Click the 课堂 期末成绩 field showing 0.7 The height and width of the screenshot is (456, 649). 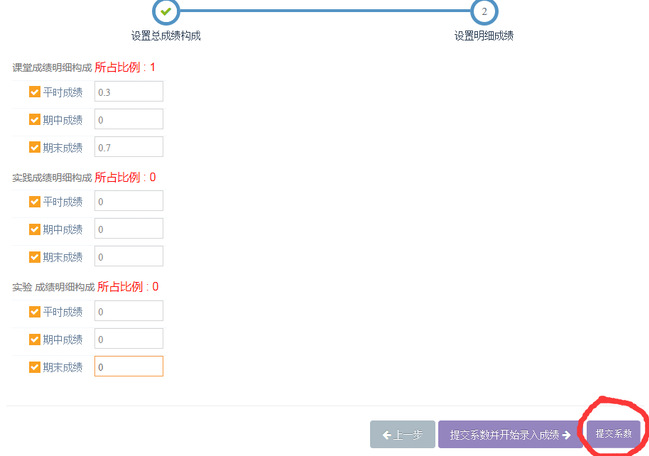tap(128, 148)
